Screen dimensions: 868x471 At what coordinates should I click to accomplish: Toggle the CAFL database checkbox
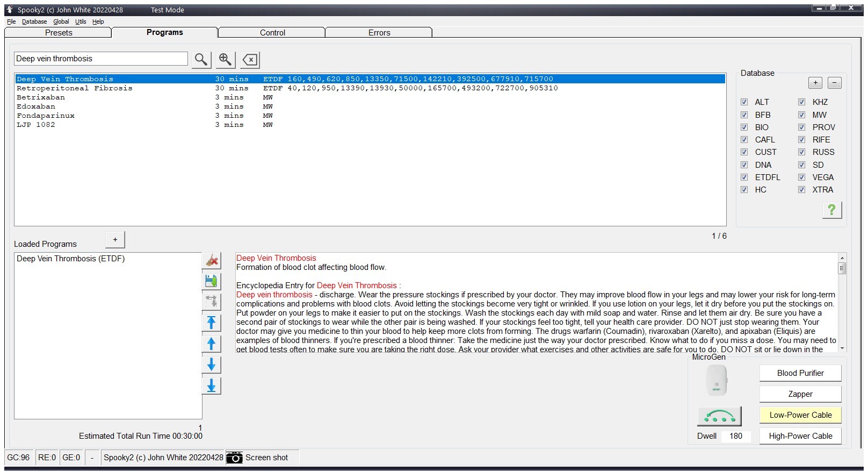pos(744,140)
